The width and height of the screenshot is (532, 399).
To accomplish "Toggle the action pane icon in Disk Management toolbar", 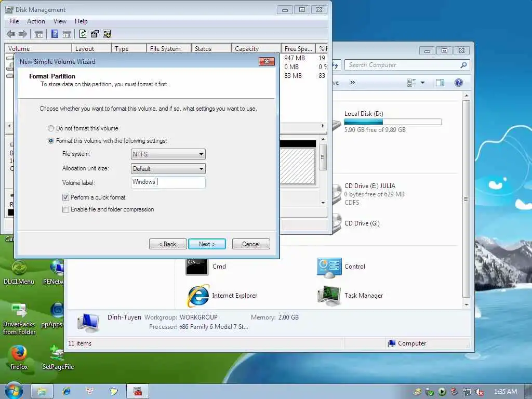I will point(67,34).
